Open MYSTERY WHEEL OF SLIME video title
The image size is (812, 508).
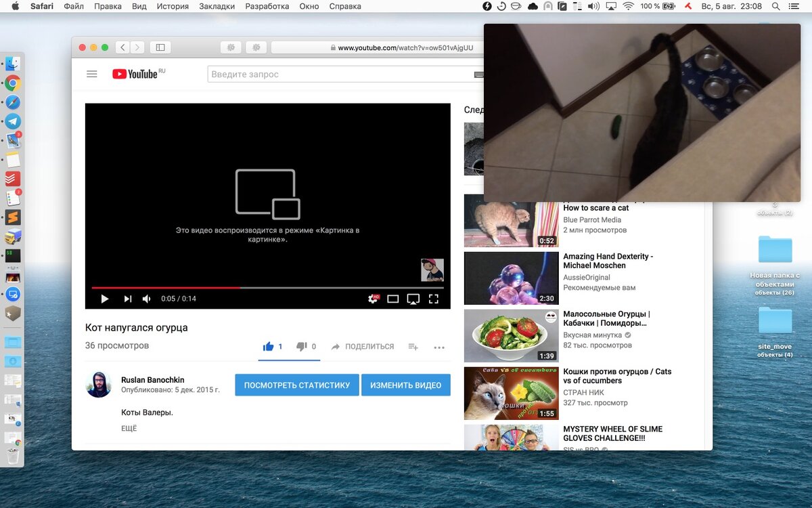613,433
